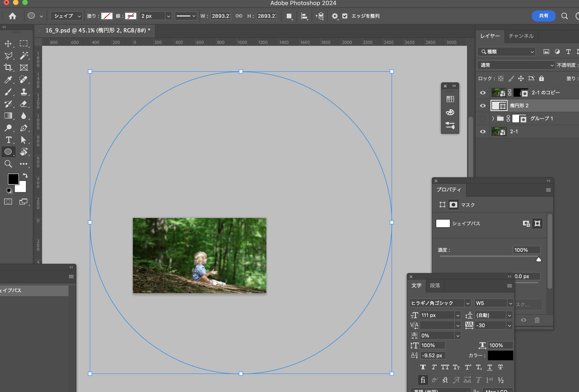Click the lock all layers icon

tap(541, 78)
